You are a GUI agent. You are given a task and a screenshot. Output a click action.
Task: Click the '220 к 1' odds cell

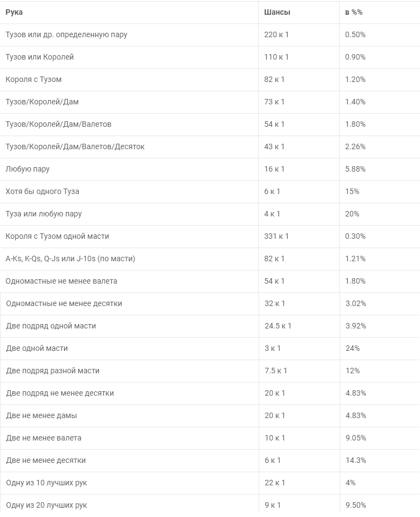[276, 34]
